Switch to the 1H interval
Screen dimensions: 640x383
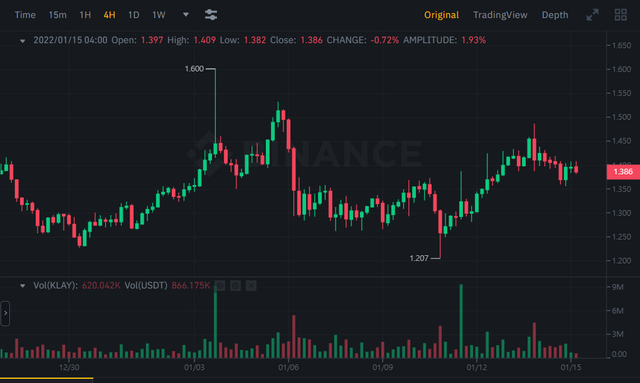point(85,15)
